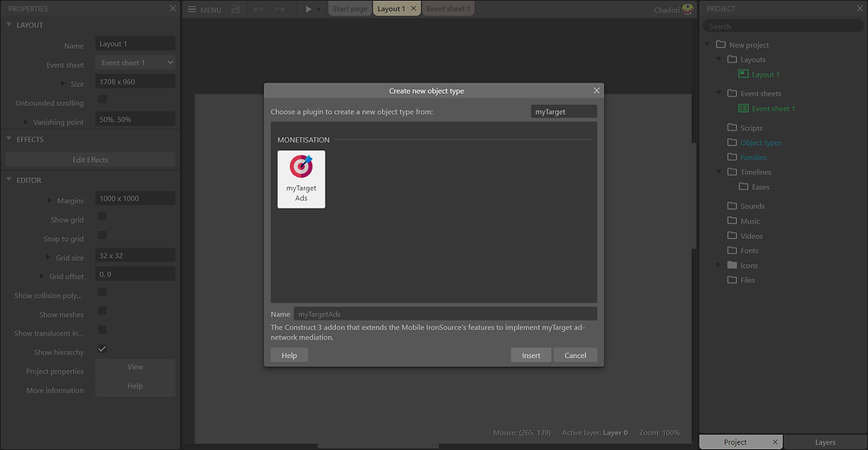Open the preview options dropdown arrow
The image size is (868, 450).
(x=319, y=10)
